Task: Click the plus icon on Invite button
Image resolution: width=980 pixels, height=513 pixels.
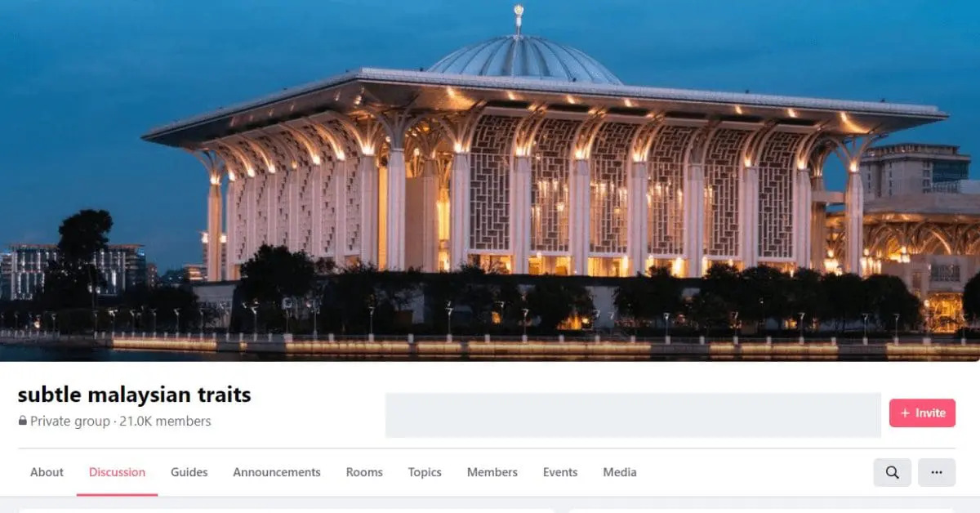Action: click(905, 413)
